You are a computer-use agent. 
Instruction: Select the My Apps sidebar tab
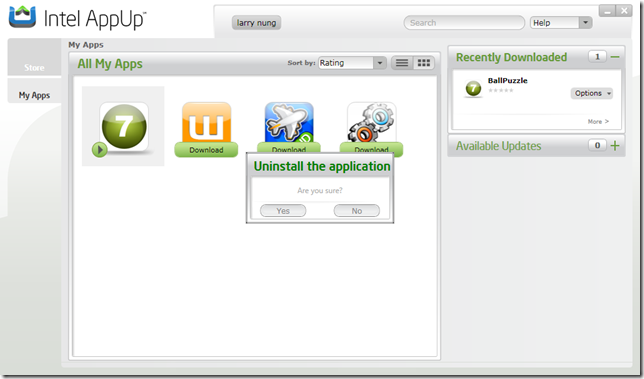(34, 91)
